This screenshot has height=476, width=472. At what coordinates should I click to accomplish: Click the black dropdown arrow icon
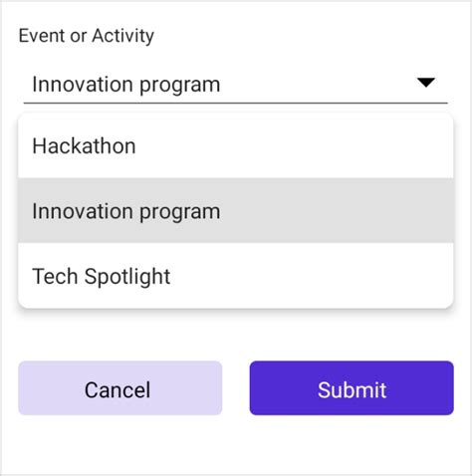426,83
